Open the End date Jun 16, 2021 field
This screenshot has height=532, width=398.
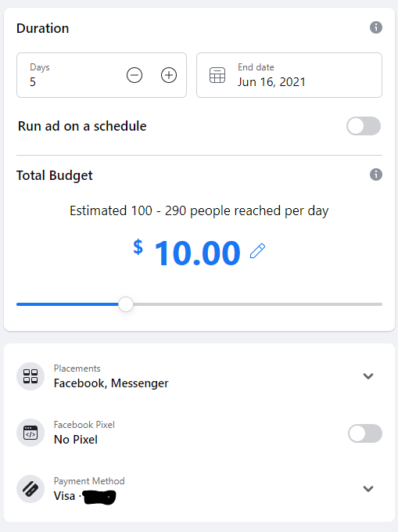point(289,75)
